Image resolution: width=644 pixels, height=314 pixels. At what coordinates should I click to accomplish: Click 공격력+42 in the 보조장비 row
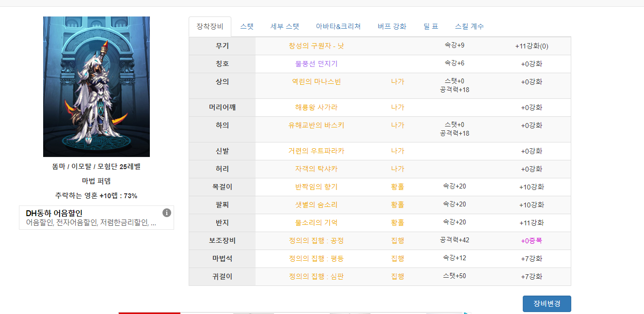coord(454,240)
